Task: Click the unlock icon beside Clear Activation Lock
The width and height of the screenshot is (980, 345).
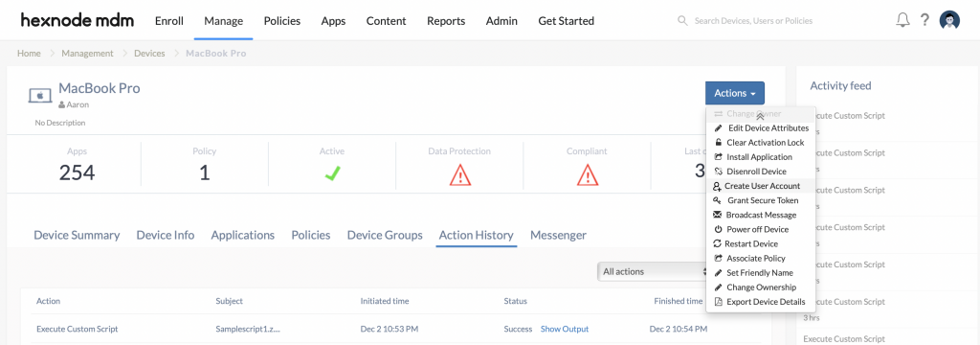Action: click(x=719, y=143)
